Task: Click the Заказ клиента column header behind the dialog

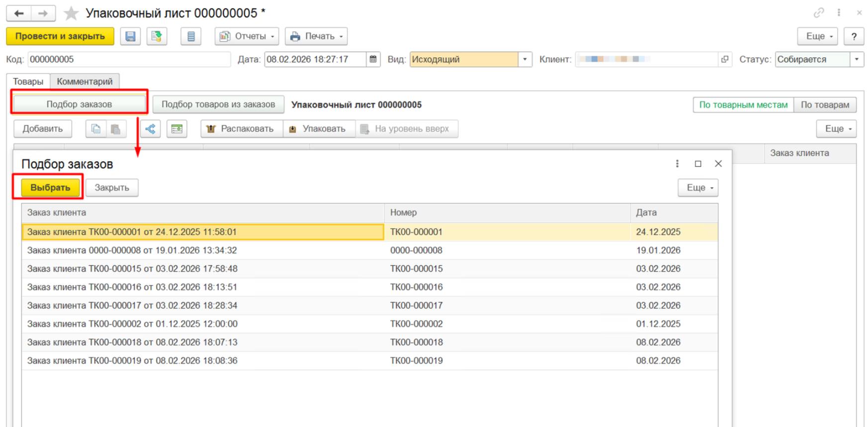Action: pyautogui.click(x=810, y=153)
